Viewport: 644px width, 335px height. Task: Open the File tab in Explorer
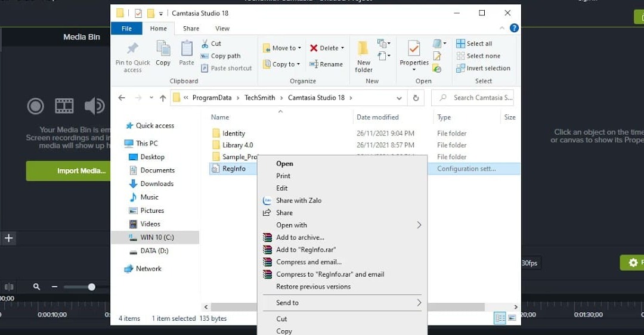126,29
